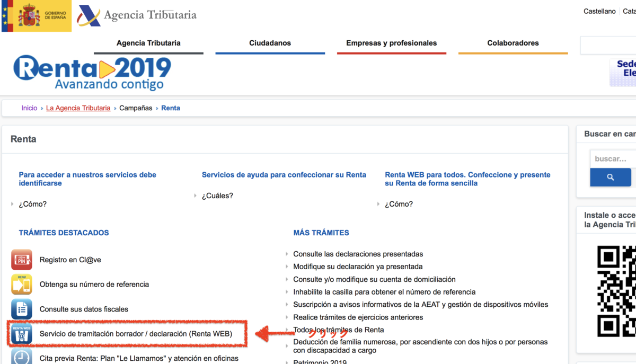Click the datos fiscales document icon
Screen dimensions: 636x364
pos(22,309)
